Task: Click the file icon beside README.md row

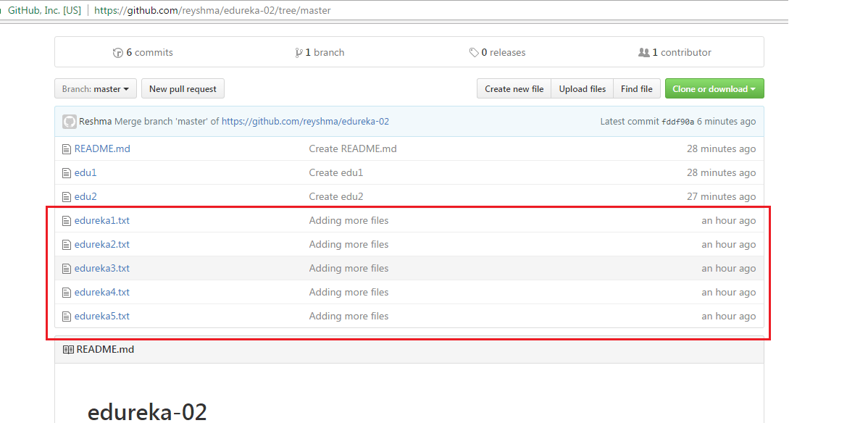Action: click(x=67, y=149)
